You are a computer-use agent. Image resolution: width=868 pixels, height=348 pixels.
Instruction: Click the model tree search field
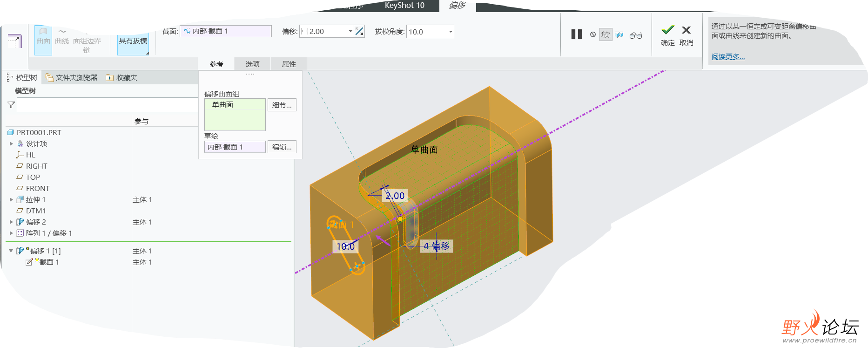pos(108,105)
